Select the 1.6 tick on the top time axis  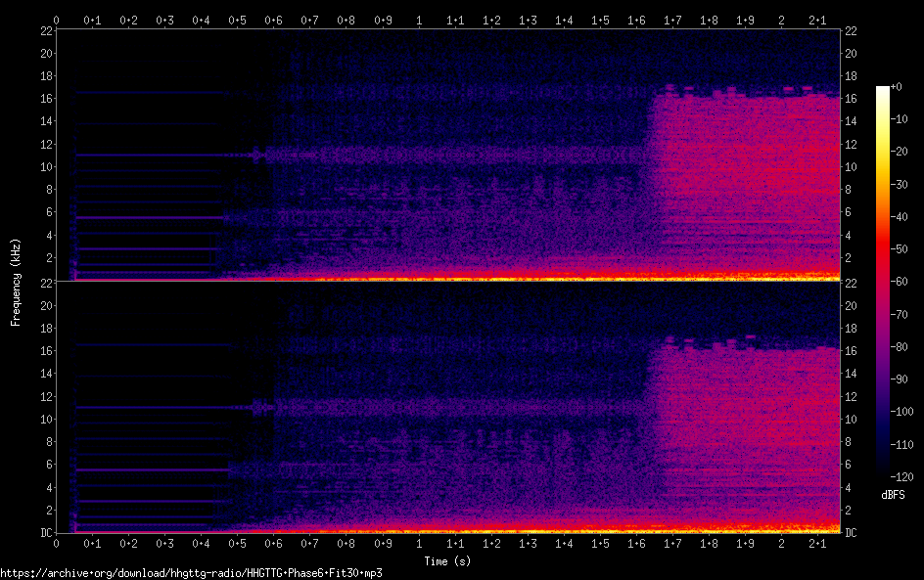point(636,19)
